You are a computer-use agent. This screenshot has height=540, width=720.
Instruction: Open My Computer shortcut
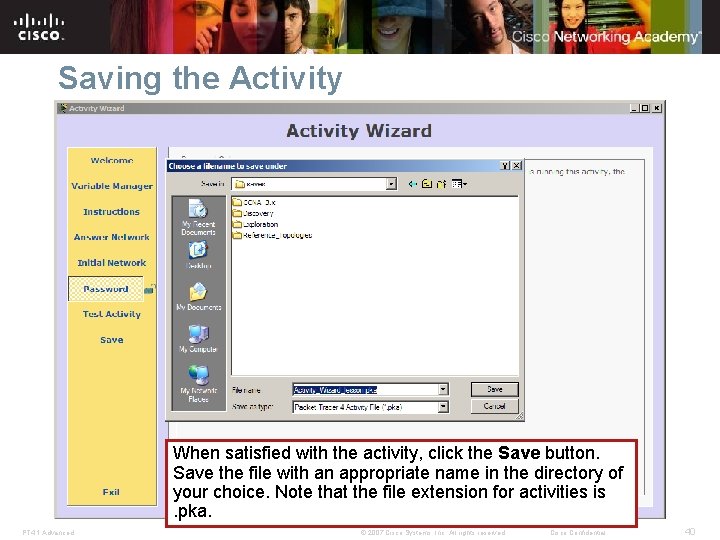[198, 338]
